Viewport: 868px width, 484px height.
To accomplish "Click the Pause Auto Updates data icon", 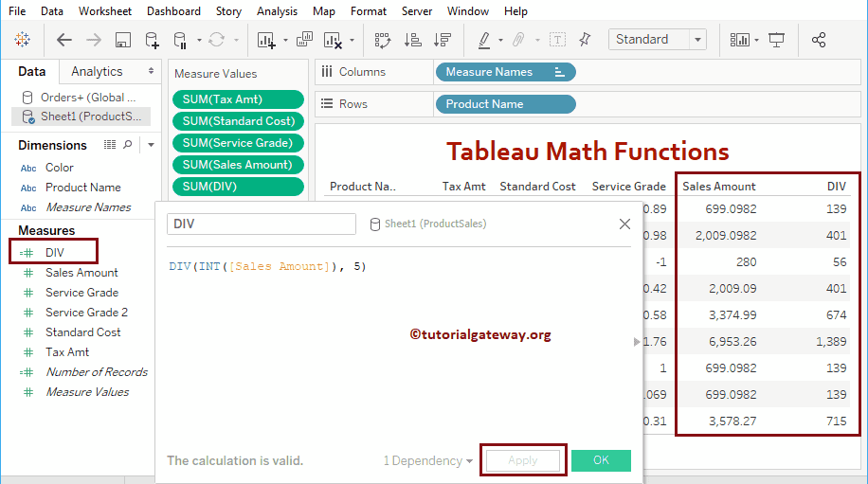I will pyautogui.click(x=179, y=40).
